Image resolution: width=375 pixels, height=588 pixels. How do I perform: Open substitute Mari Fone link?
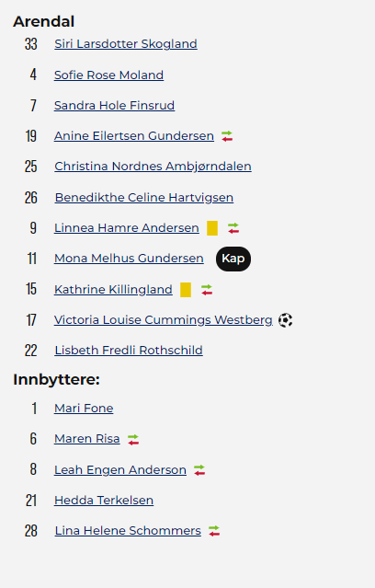click(x=84, y=408)
